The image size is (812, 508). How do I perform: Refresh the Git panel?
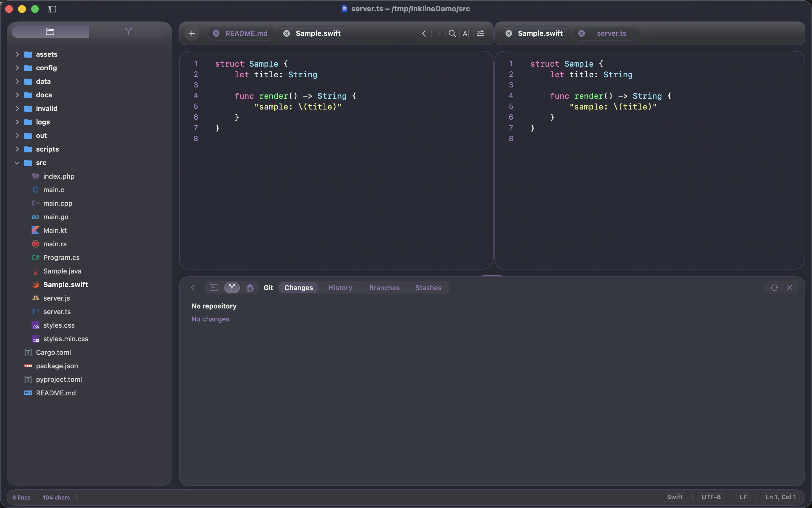tap(774, 288)
